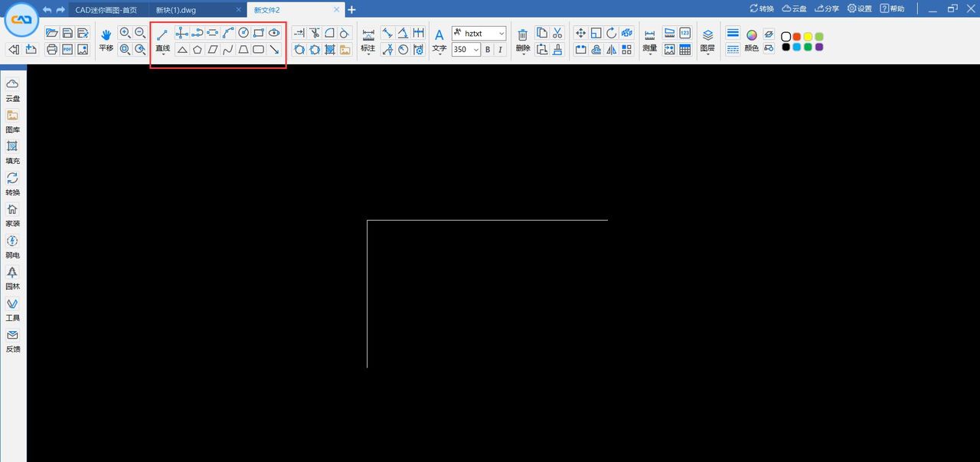Select the rounded rectangle tool
Screen dimensions: 980x462
point(259,50)
